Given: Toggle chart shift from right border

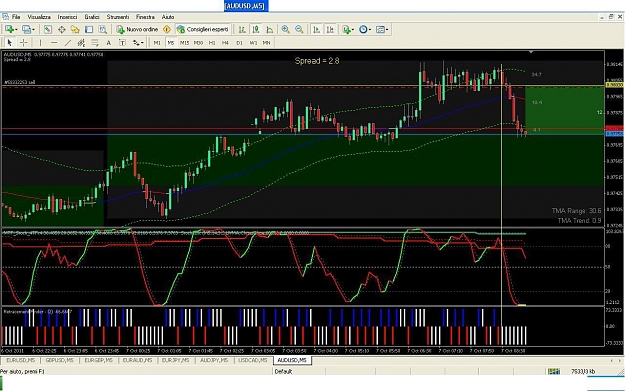Looking at the screenshot, I should [330, 29].
